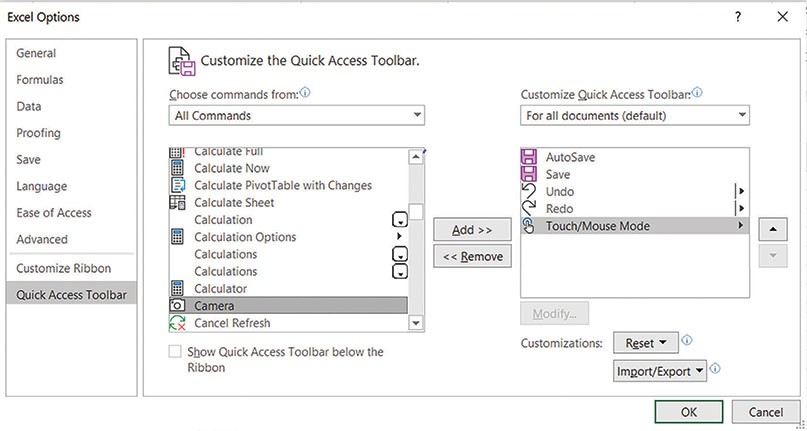
Task: Click the commands list scrollbar thumb
Action: click(416, 212)
